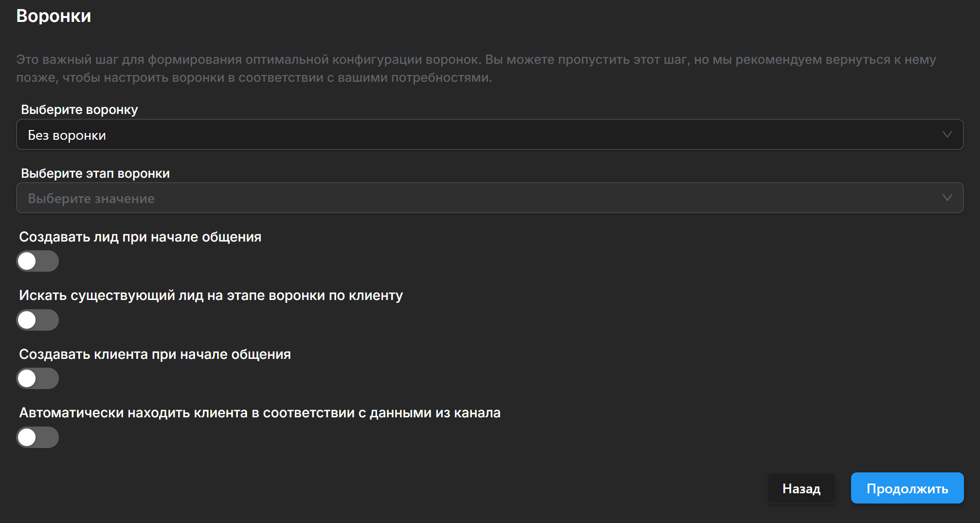Image resolution: width=980 pixels, height=523 pixels.
Task: Click the chevron in the 'Выберите значение' dropdown
Action: point(946,198)
